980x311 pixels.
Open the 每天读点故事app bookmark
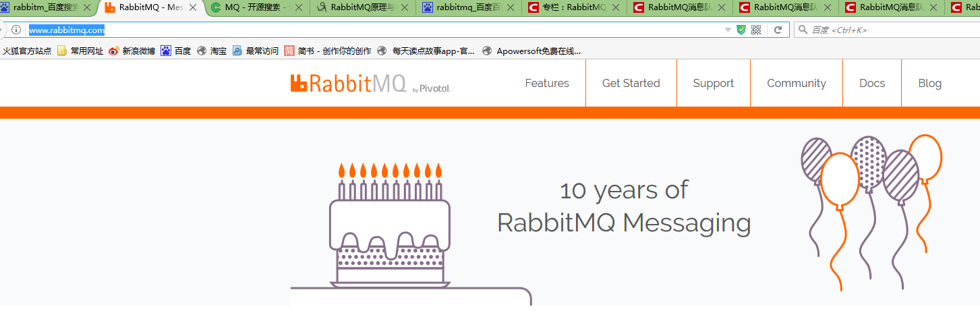pyautogui.click(x=426, y=51)
